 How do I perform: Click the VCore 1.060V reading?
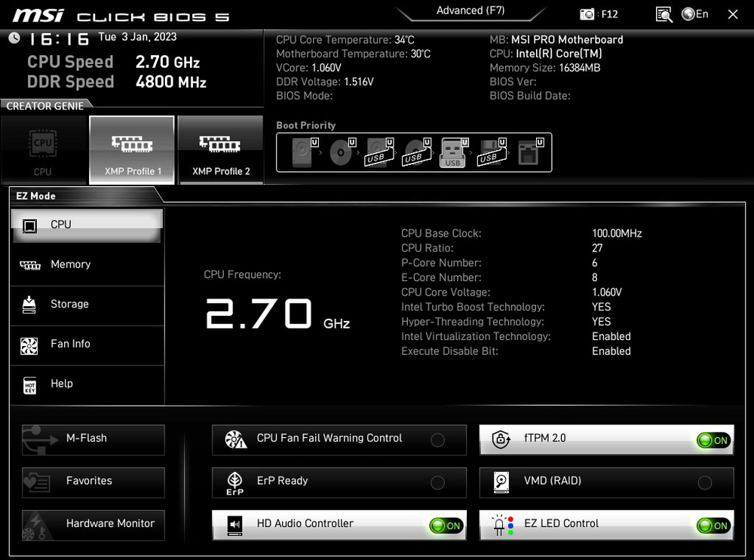pos(308,68)
